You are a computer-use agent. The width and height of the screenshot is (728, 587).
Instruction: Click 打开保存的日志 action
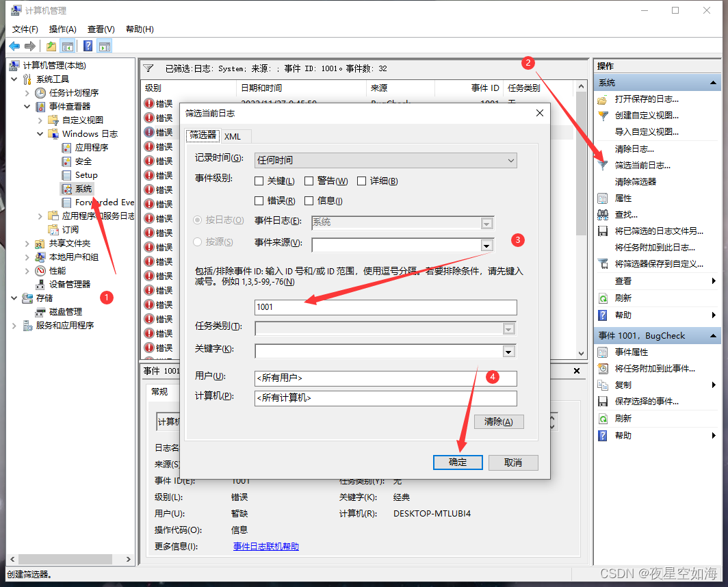pos(647,99)
